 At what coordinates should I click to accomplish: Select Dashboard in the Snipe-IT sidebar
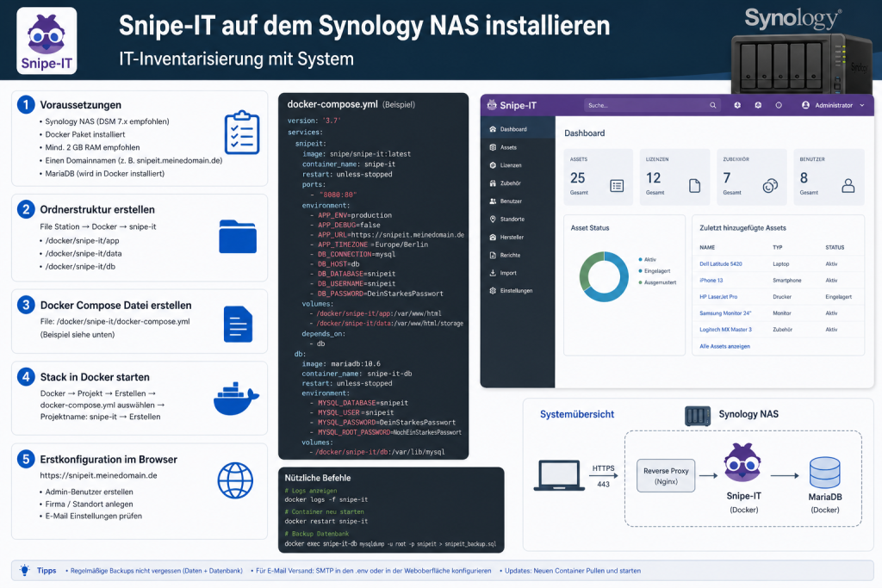point(518,129)
